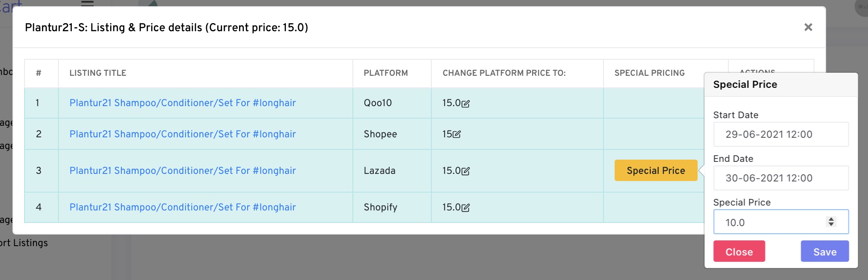
Task: Open the Lazada Plantur21 listing link
Action: tap(182, 171)
